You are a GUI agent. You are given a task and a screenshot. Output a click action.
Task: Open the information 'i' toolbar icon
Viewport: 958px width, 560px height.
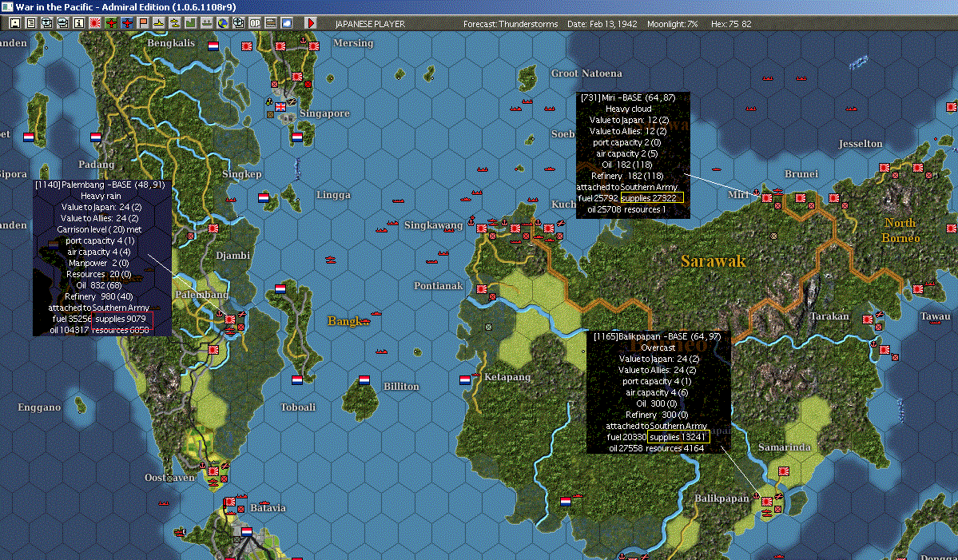click(79, 23)
